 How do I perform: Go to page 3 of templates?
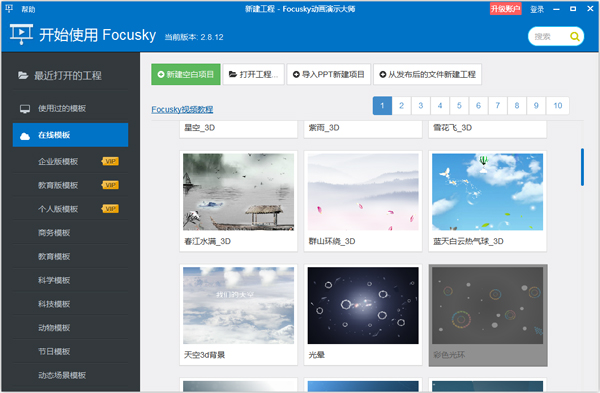click(421, 106)
